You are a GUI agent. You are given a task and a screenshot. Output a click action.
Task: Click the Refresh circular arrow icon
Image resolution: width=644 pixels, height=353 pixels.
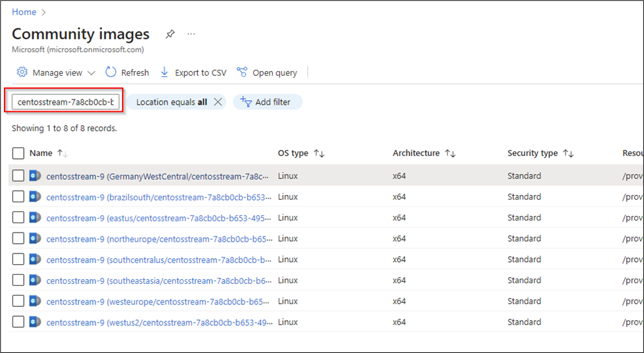click(x=111, y=72)
